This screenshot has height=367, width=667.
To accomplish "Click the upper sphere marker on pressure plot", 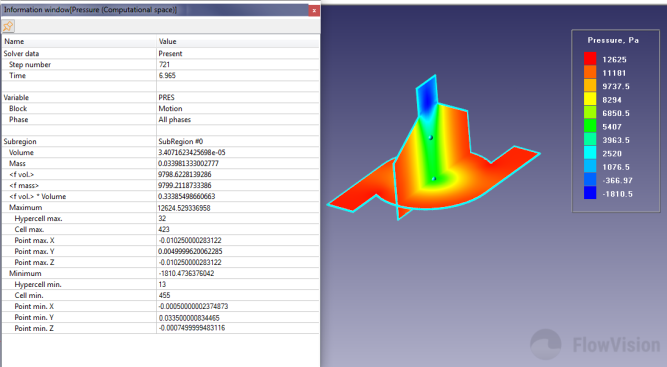I will (x=430, y=137).
